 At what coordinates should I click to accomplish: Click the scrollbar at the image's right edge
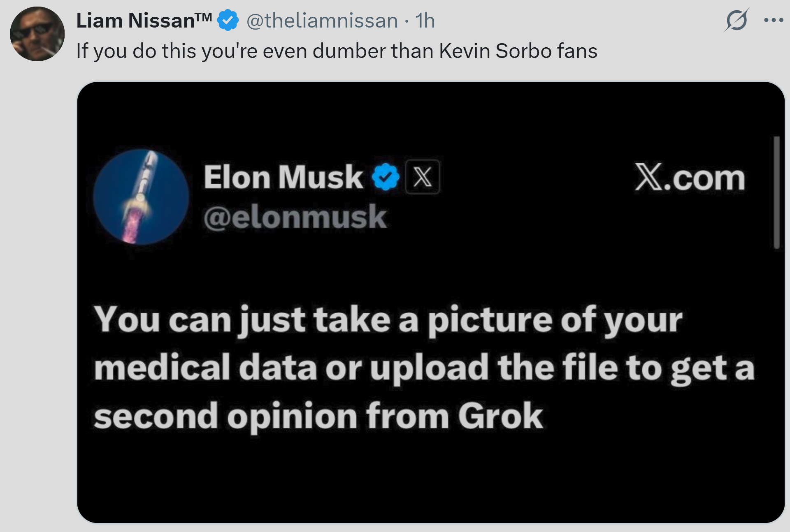point(776,192)
